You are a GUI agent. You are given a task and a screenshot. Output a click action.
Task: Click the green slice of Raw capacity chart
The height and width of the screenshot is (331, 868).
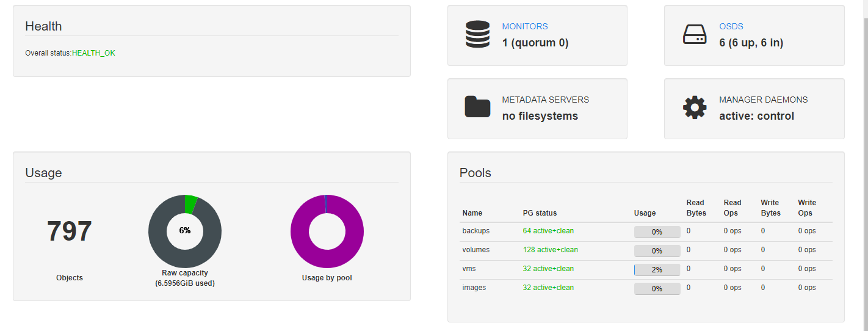[x=191, y=205]
